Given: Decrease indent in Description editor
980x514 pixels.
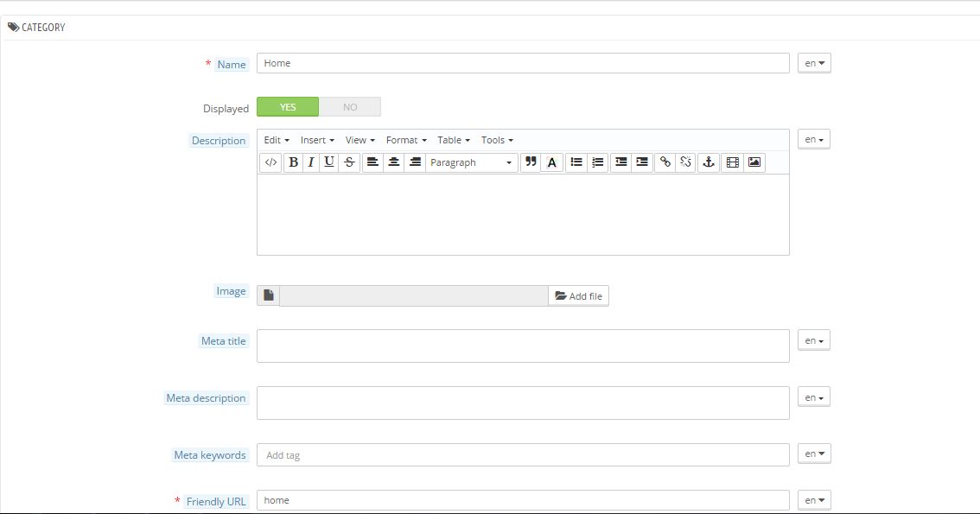Looking at the screenshot, I should click(620, 162).
